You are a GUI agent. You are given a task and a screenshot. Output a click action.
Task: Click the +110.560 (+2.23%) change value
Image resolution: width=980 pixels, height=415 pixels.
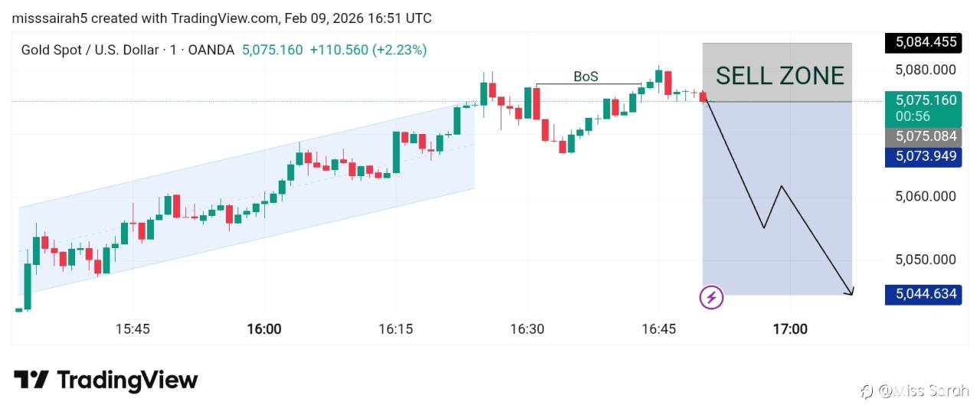coord(368,50)
